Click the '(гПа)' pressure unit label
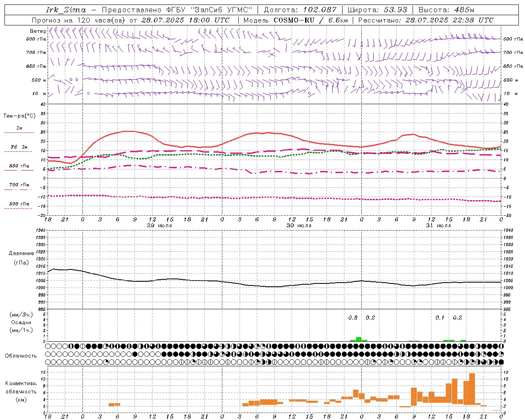The width and height of the screenshot is (525, 420). click(21, 263)
